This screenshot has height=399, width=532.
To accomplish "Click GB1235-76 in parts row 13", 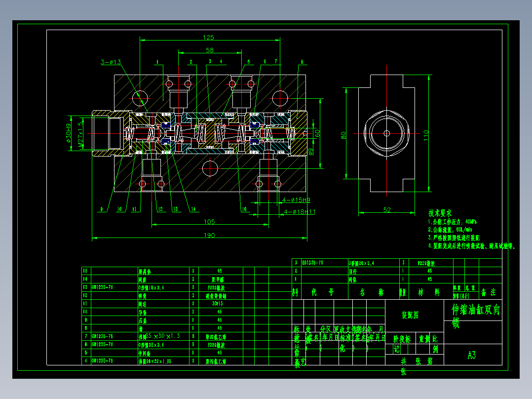I will [102, 287].
